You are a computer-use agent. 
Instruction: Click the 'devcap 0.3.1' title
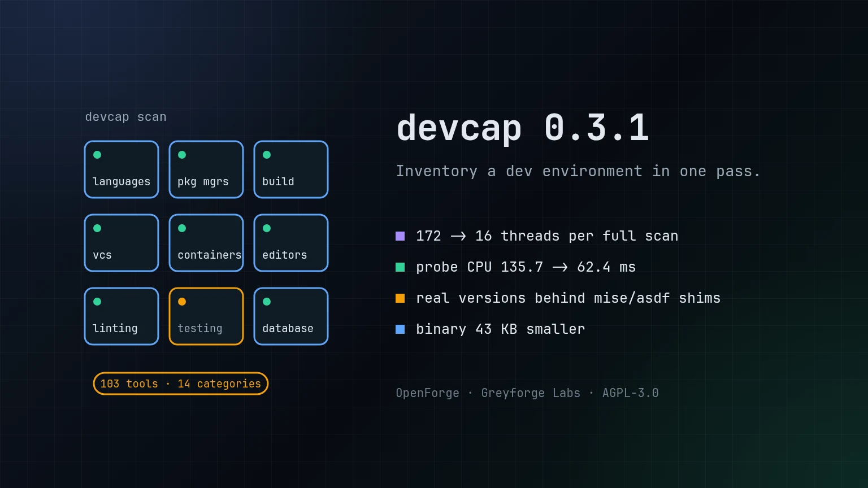523,128
